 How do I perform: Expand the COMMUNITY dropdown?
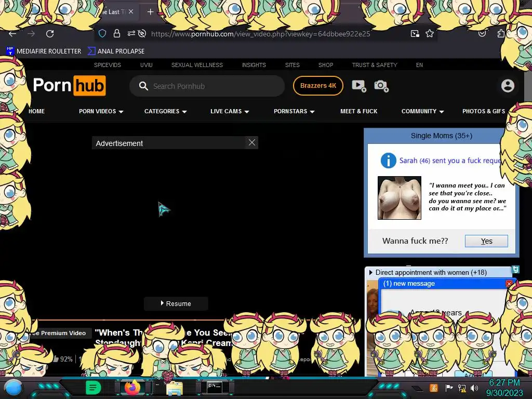423,111
